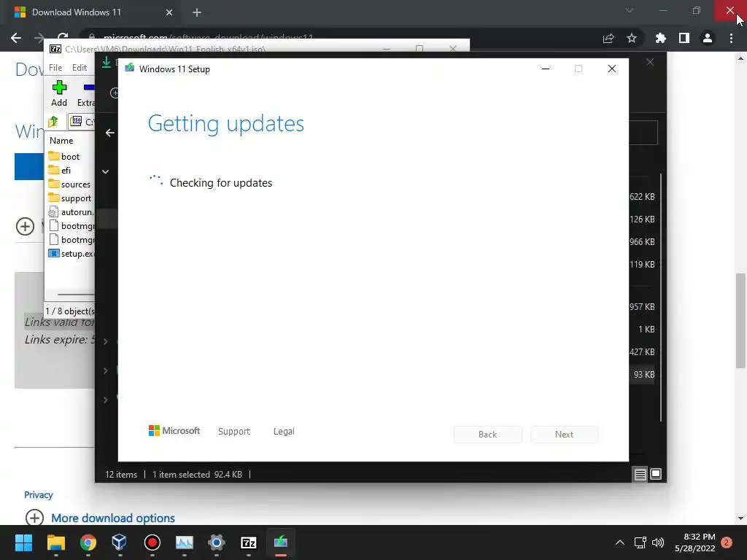Close the dark File Explorer window
Viewport: 747px width, 560px height.
(650, 63)
